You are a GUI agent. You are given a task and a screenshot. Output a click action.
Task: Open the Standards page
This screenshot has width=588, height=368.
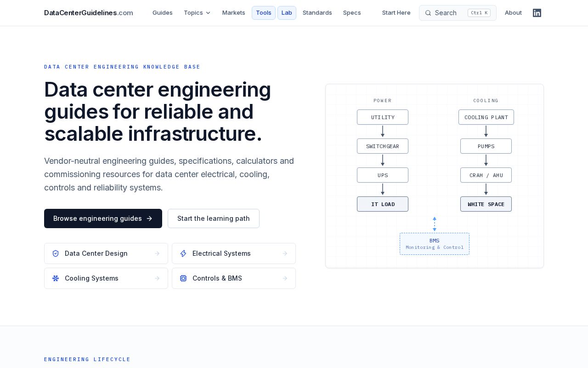[x=317, y=13]
